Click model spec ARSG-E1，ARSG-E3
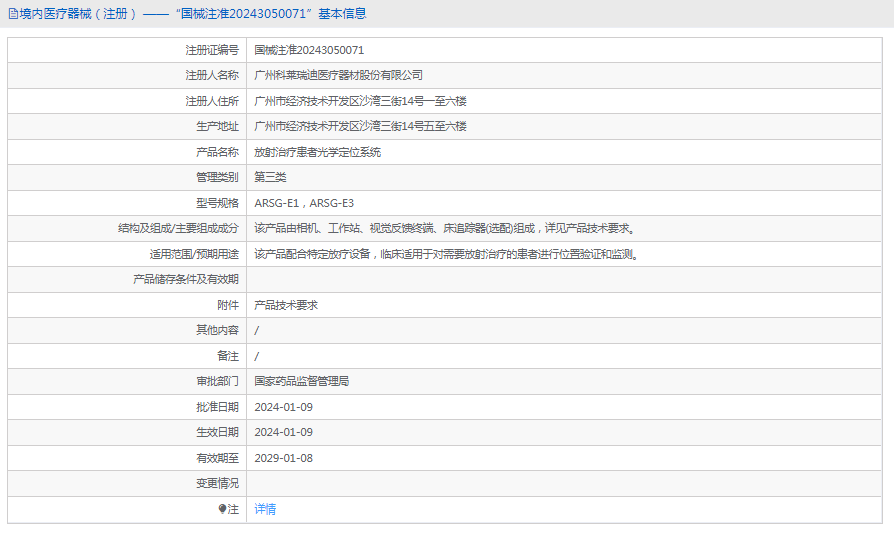The image size is (894, 533). 304,203
